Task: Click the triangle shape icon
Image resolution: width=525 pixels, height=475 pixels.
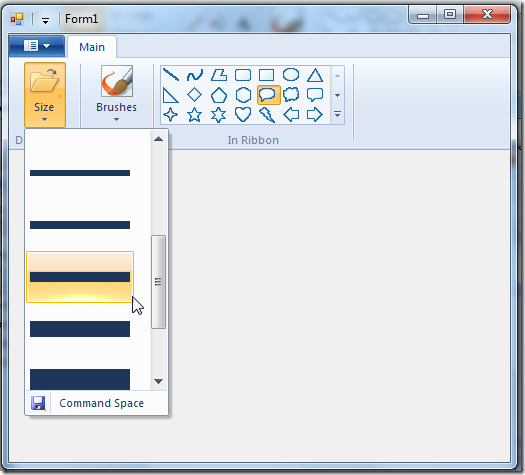Action: (x=315, y=75)
